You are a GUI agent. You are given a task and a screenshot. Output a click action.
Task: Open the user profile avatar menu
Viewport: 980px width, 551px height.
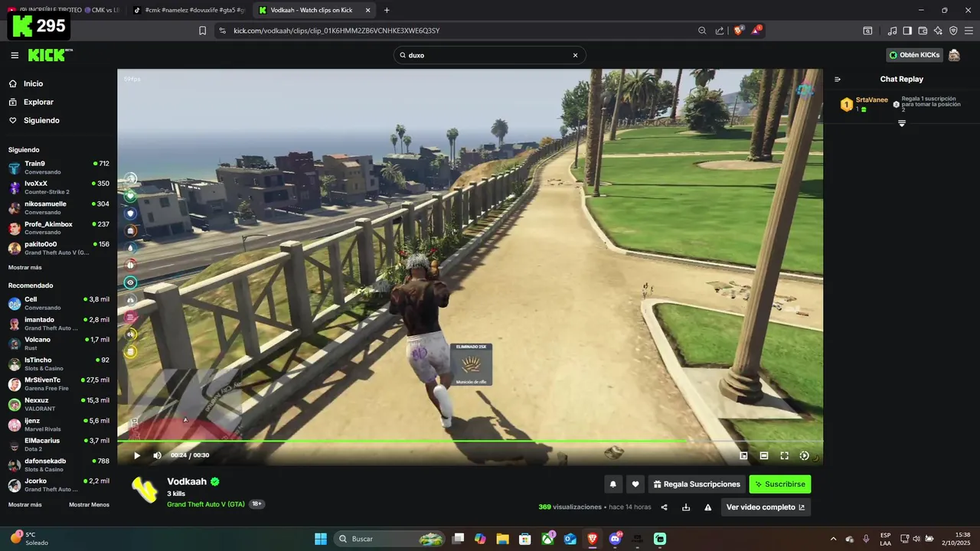point(954,55)
